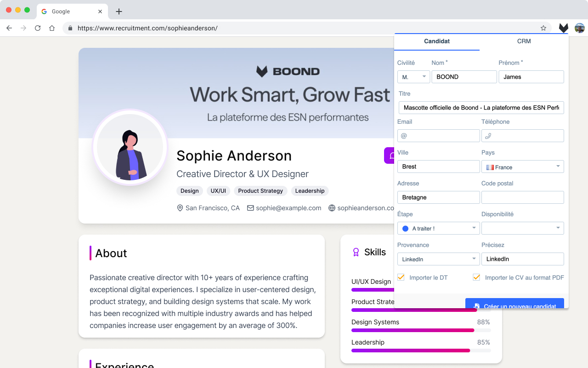
Task: Open the browser profile avatar
Action: pyautogui.click(x=580, y=28)
